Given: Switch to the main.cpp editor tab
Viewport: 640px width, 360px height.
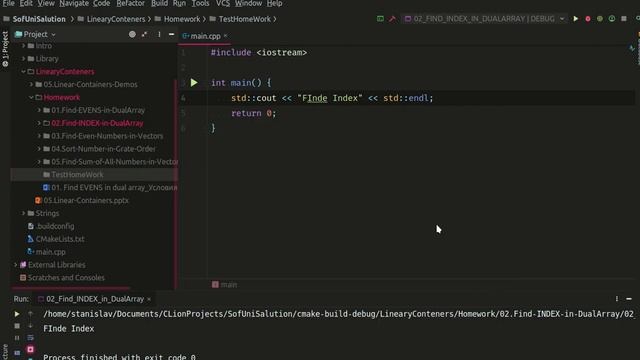Looking at the screenshot, I should coord(205,36).
